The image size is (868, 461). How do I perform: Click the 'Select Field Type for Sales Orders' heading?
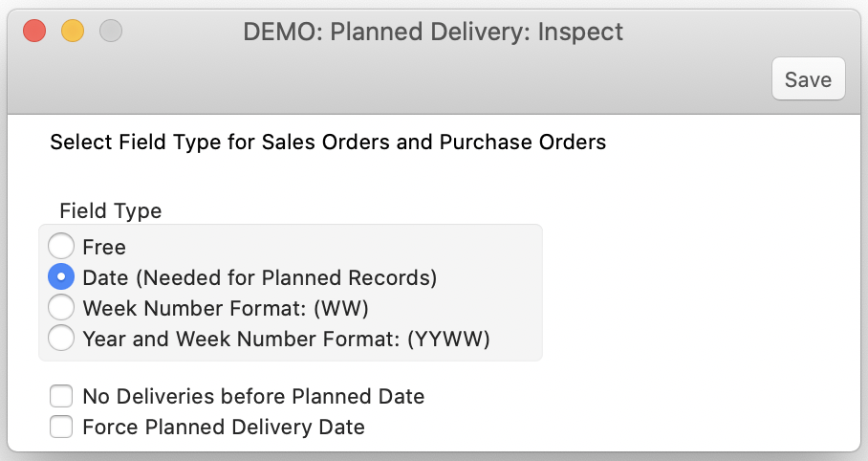tap(328, 143)
